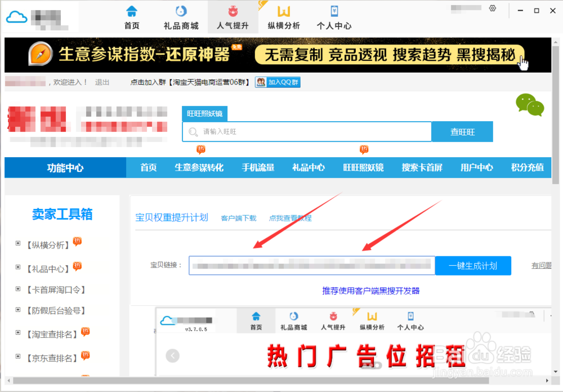Click 加入QQ群 button
The height and width of the screenshot is (392, 563).
(278, 82)
